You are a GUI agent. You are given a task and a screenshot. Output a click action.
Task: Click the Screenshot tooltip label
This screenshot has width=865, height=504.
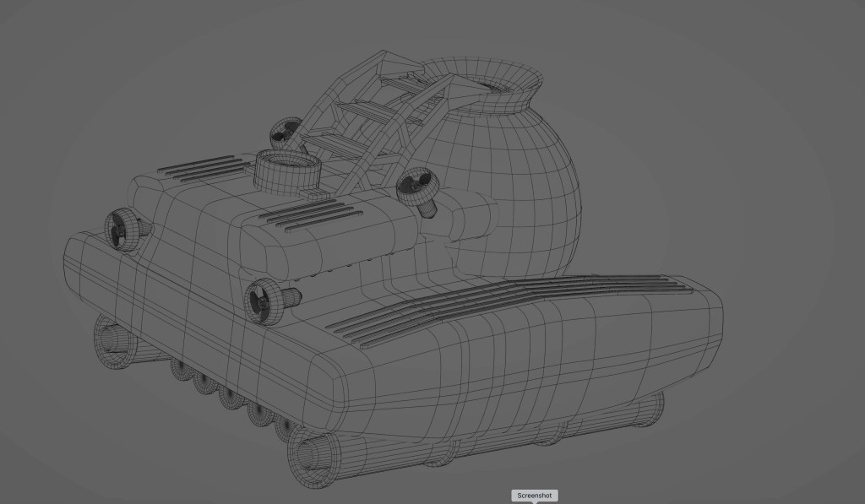pos(534,496)
